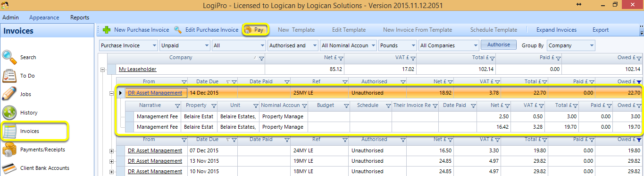Open the Group By Company dropdown
Image resolution: width=644 pixels, height=176 pixels.
point(571,45)
